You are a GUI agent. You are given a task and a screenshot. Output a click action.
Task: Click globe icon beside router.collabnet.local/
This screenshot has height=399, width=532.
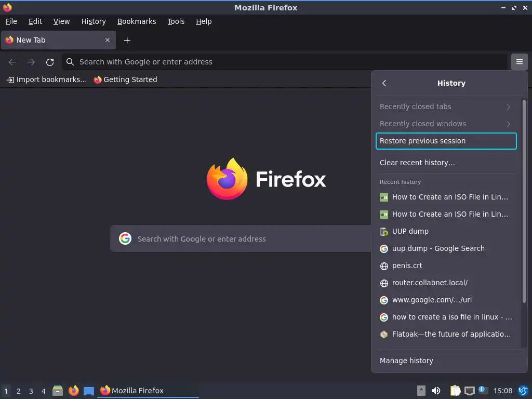(x=384, y=283)
